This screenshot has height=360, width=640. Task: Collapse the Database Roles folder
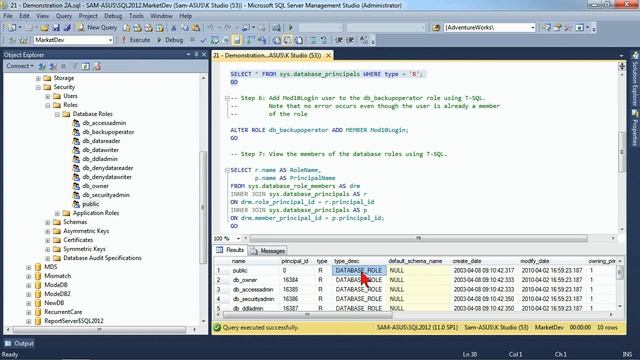point(57,114)
